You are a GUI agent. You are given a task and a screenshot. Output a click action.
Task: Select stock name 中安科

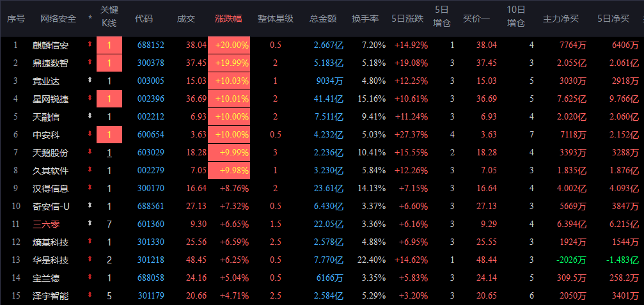point(46,135)
